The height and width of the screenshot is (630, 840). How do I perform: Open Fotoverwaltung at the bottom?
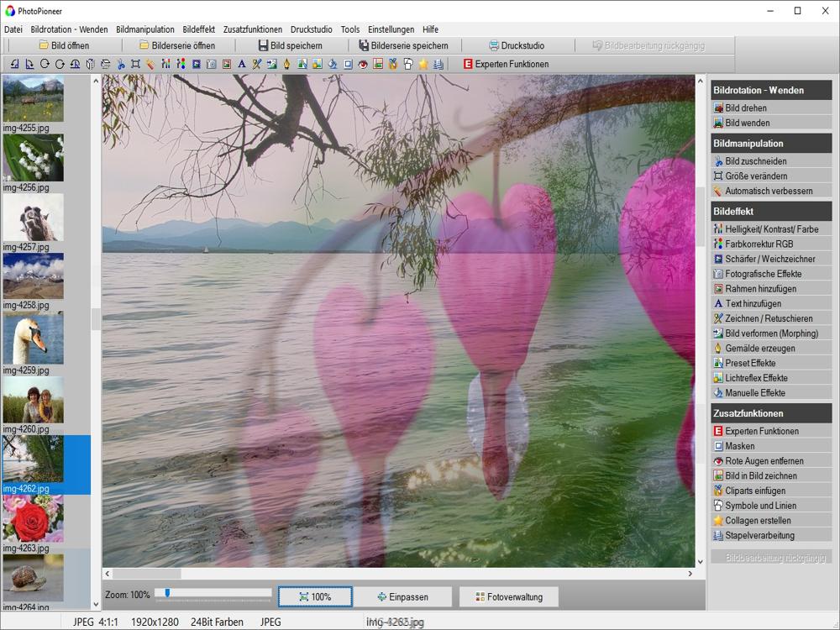(508, 597)
